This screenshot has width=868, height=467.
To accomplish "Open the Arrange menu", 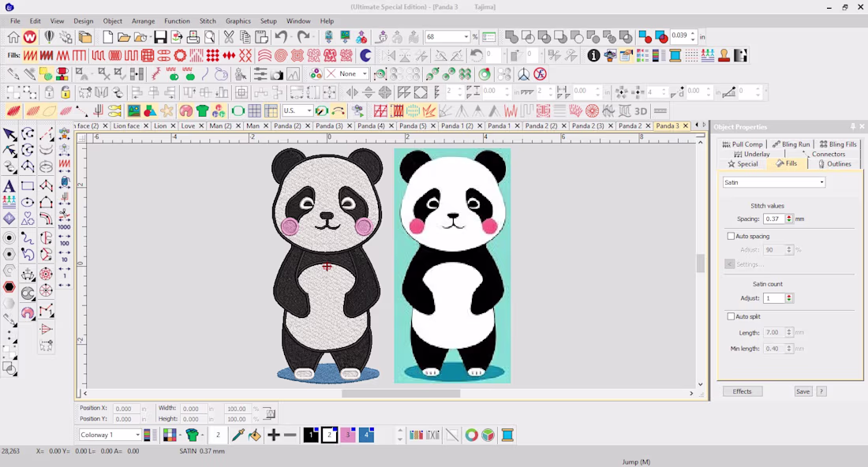I will (144, 21).
